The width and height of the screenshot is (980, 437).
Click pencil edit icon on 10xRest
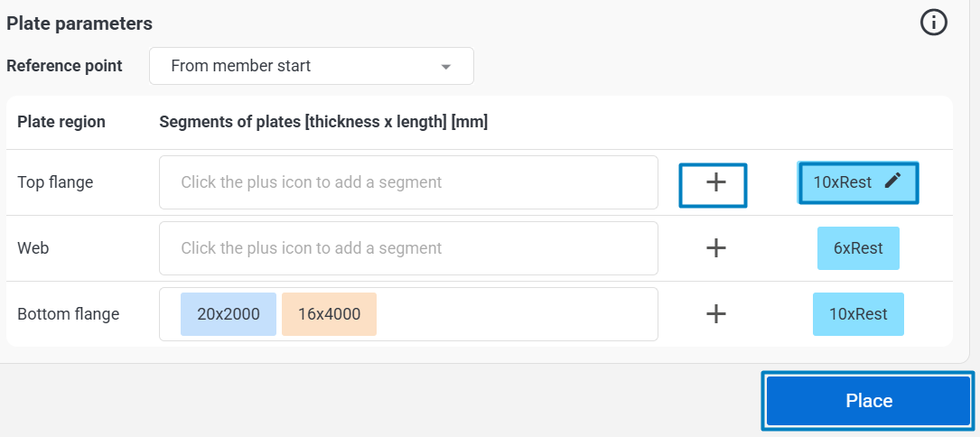[892, 181]
